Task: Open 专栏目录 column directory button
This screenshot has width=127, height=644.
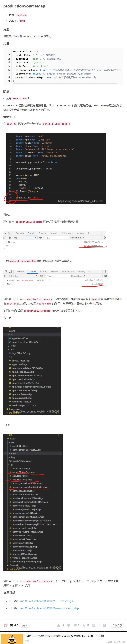Action: (x=117, y=625)
